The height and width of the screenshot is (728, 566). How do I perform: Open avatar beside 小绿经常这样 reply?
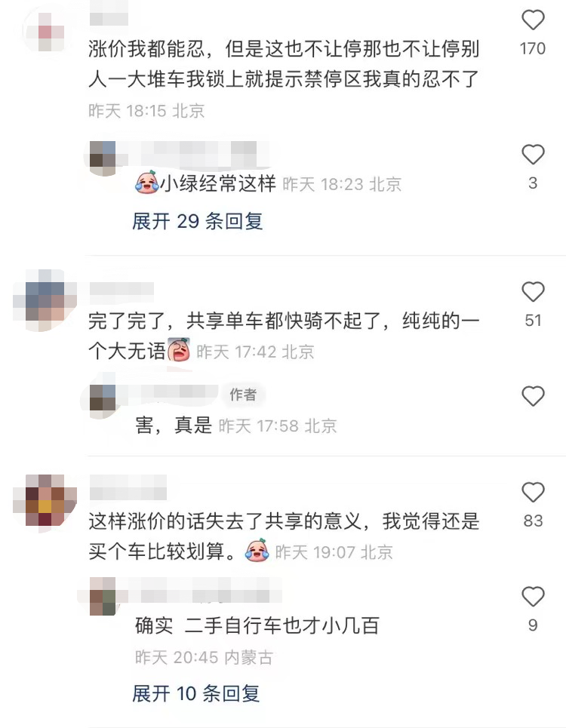103,158
